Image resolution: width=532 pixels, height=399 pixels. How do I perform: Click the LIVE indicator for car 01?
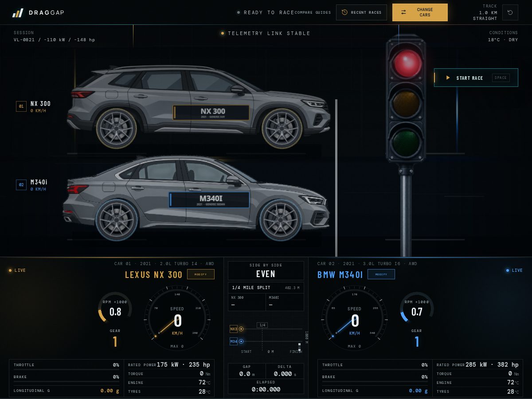[x=17, y=270]
